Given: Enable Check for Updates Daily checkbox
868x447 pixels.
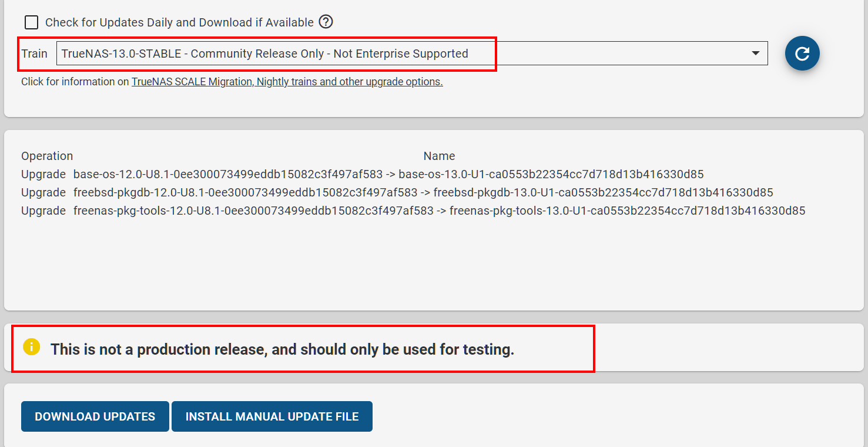Looking at the screenshot, I should [31, 22].
